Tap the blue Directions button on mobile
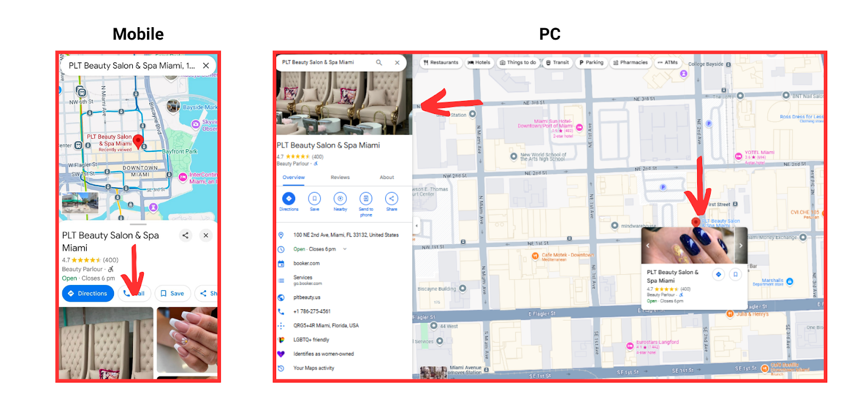This screenshot has width=868, height=407. pyautogui.click(x=88, y=294)
